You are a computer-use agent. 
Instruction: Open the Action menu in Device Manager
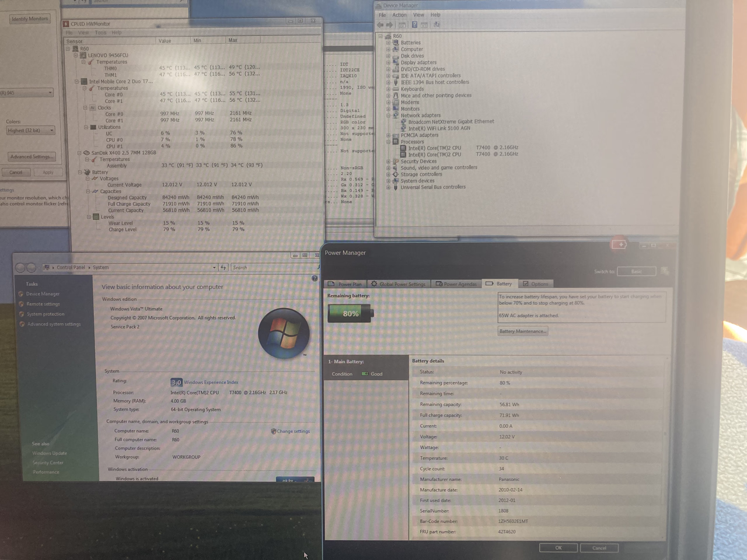(400, 15)
